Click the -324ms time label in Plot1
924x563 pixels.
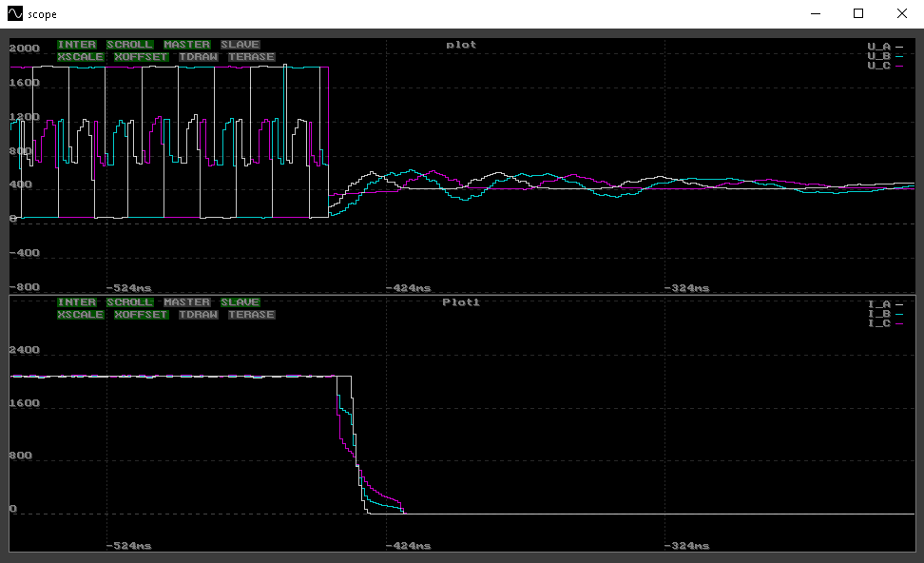(686, 546)
